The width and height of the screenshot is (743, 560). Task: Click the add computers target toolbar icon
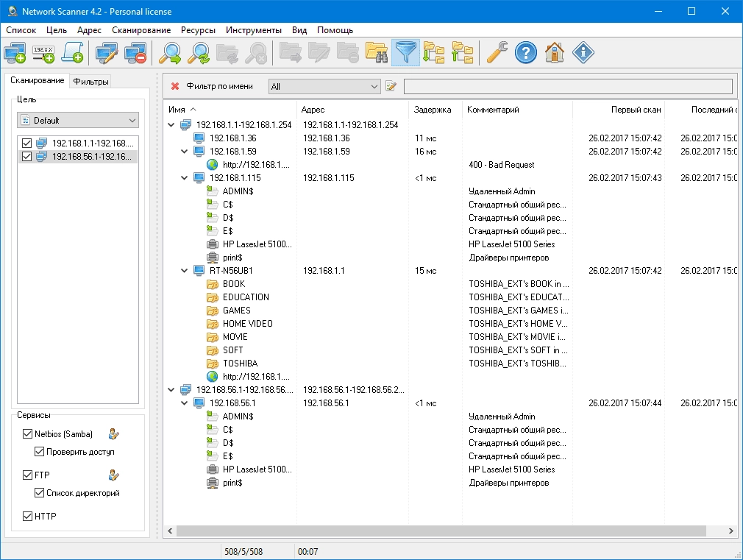click(15, 53)
